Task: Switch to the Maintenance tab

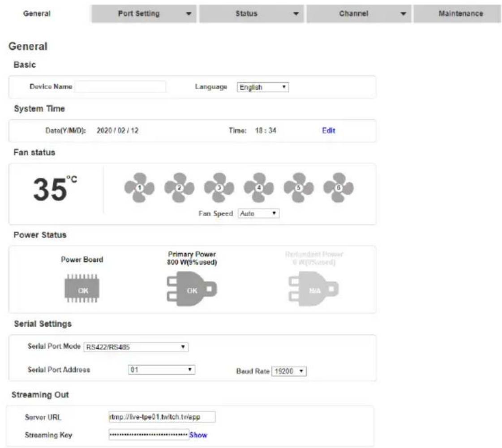Action: (x=457, y=14)
